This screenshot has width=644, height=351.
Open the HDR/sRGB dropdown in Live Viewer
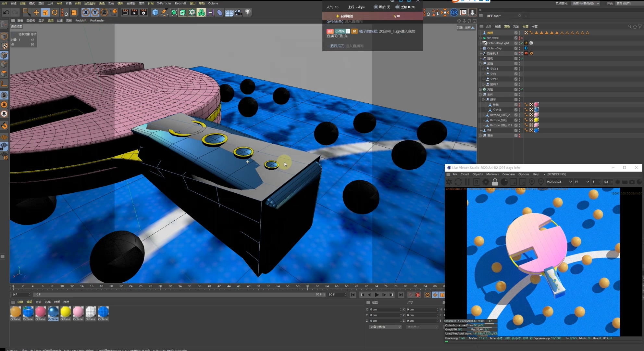[x=559, y=182]
